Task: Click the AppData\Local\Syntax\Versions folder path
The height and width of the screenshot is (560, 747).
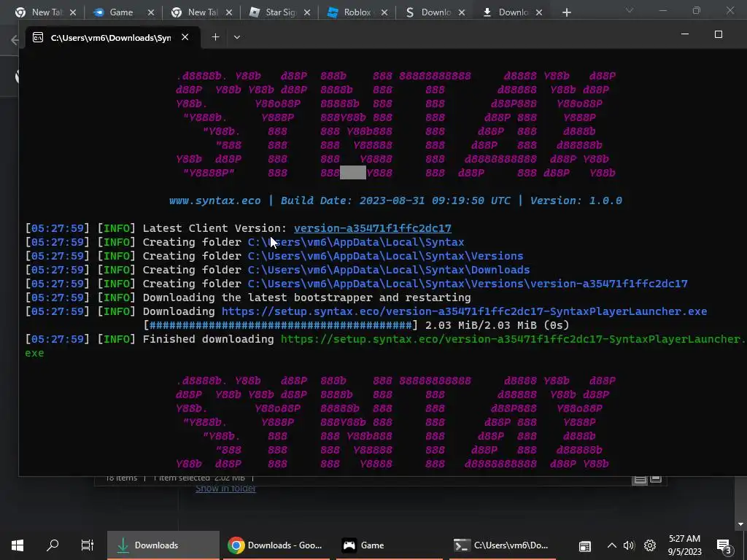Action: (385, 256)
